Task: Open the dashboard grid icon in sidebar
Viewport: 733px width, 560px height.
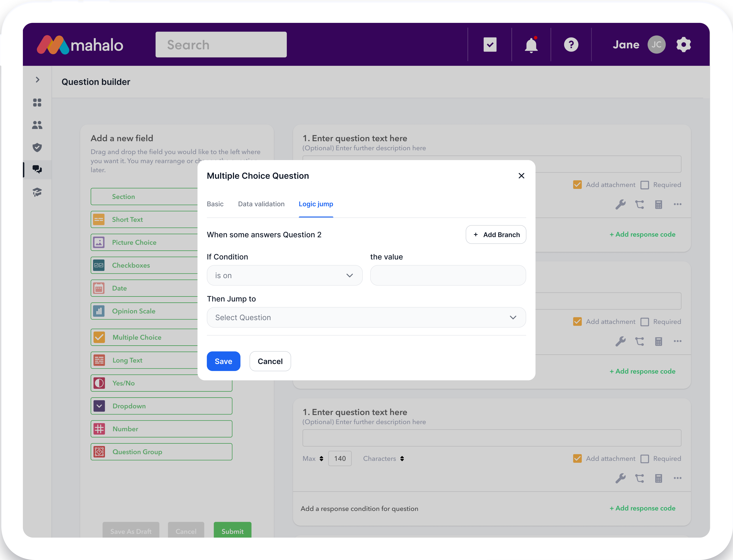Action: (x=37, y=103)
